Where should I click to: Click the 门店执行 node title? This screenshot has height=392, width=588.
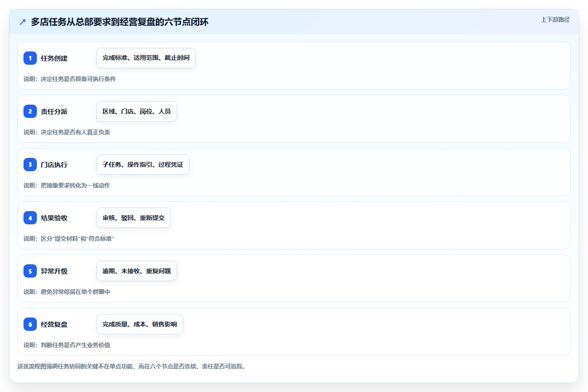54,165
